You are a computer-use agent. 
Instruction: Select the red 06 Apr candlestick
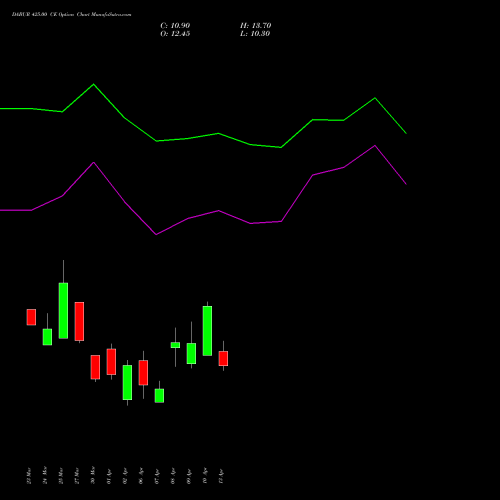tap(143, 373)
